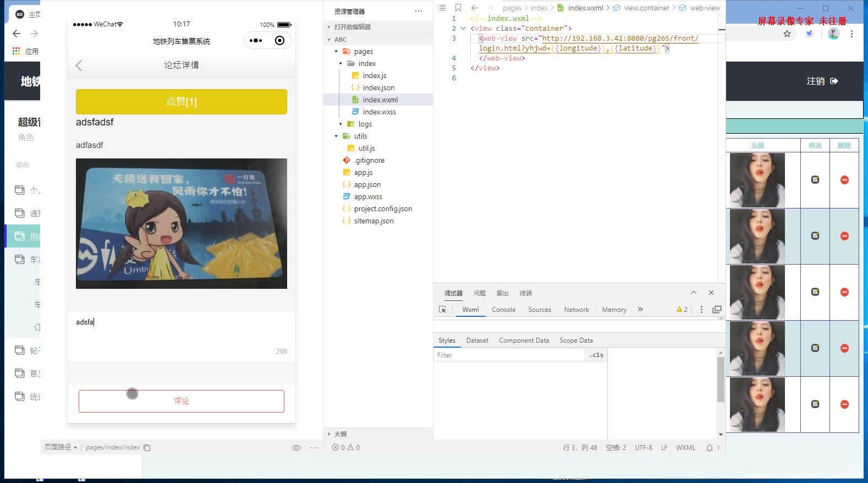This screenshot has width=868, height=483.
Task: Switch to the 输出 panel tab
Action: [503, 293]
